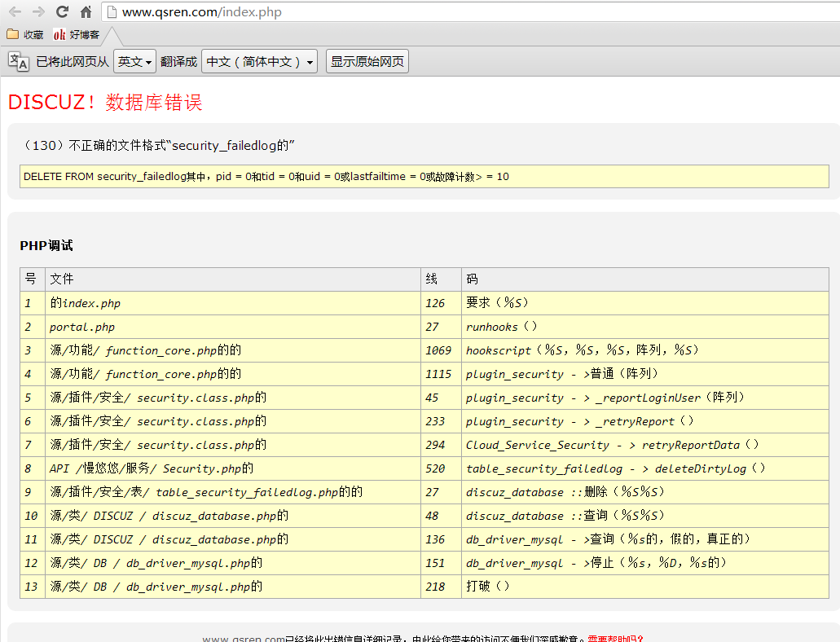Click the translate icon in translation bar
840x642 pixels.
[18, 61]
